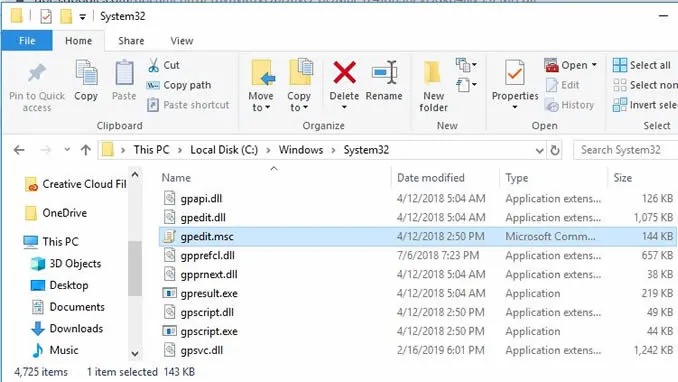678x382 pixels.
Task: Click Invert selection in the ribbon
Action: [x=646, y=105]
